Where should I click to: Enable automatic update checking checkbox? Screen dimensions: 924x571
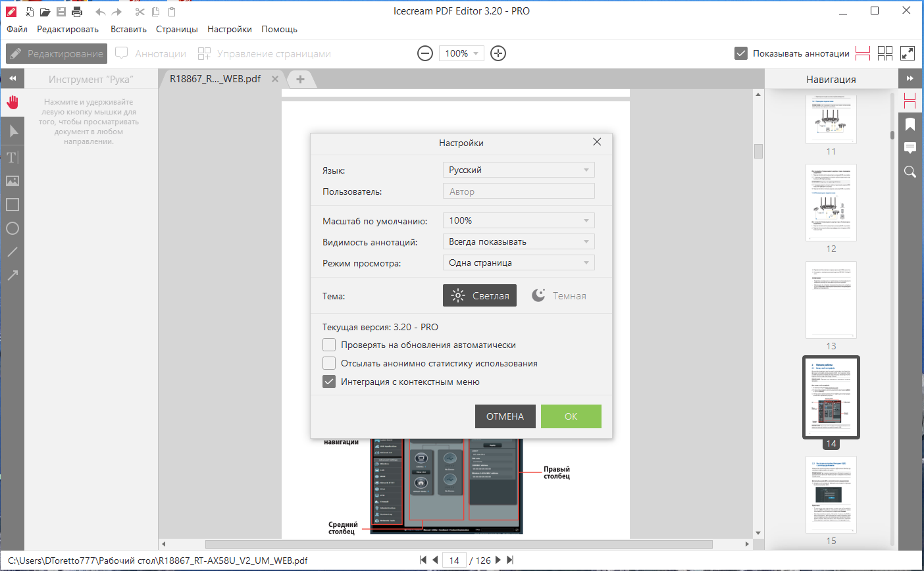[x=329, y=345]
